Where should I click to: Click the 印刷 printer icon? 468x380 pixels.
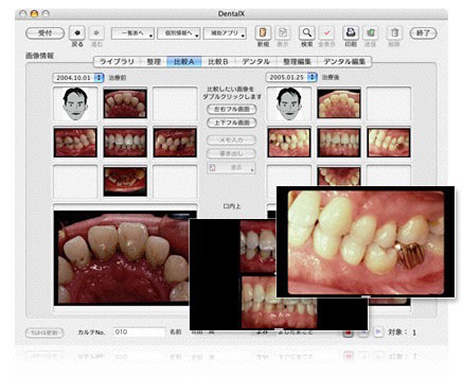click(x=351, y=33)
